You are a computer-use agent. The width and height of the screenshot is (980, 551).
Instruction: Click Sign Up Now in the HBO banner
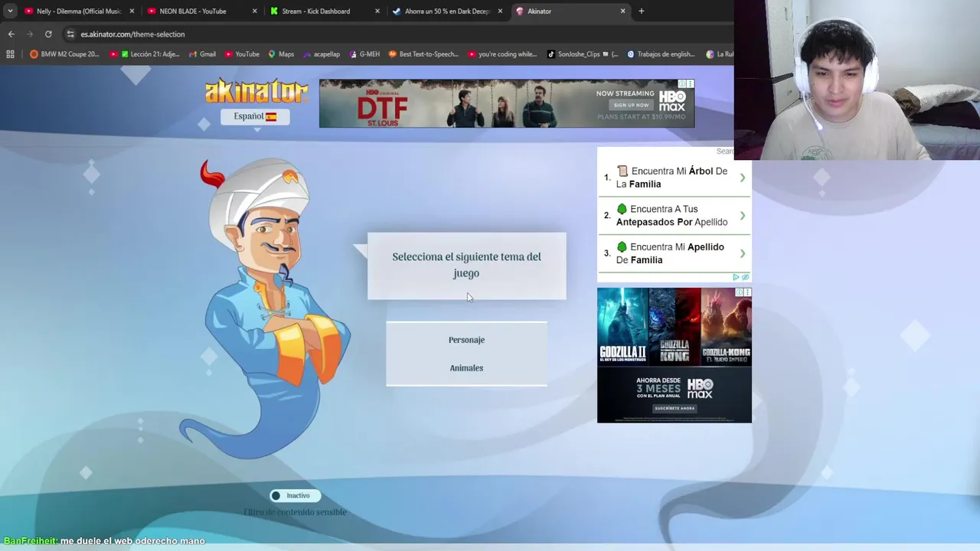[630, 105]
